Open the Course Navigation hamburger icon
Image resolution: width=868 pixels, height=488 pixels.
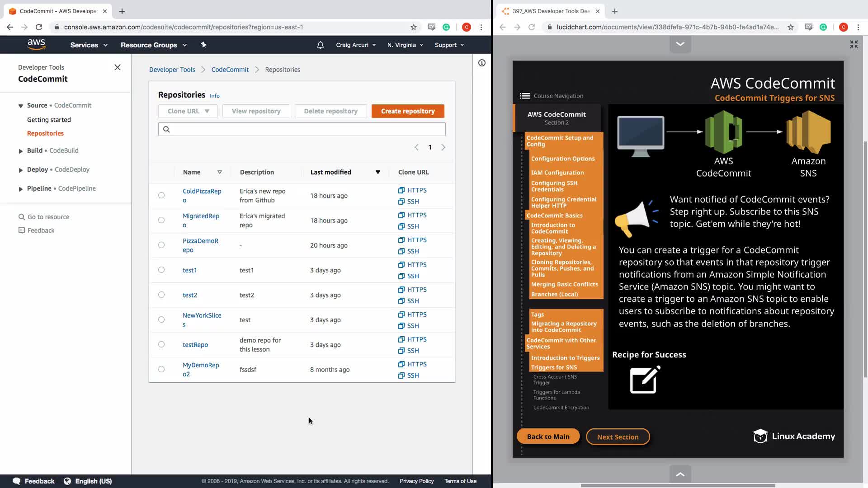tap(524, 96)
